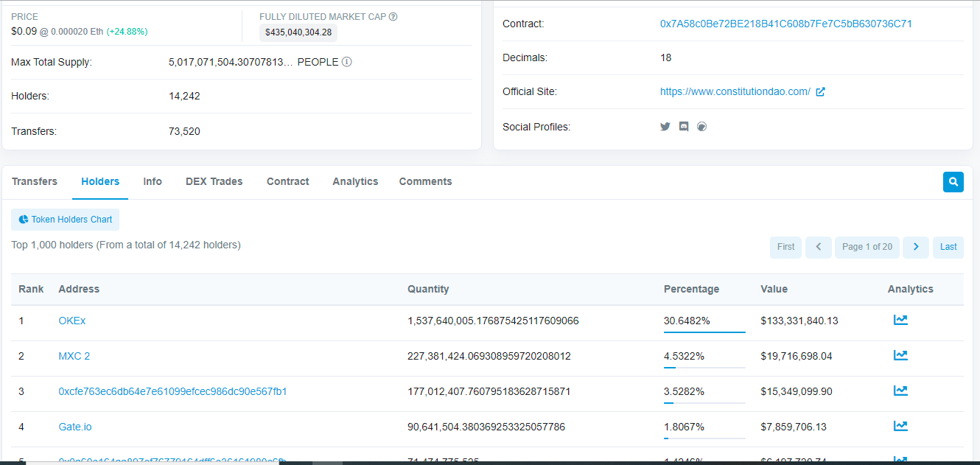Viewport: 980px width, 465px height.
Task: Open the token contract address link
Action: 785,24
